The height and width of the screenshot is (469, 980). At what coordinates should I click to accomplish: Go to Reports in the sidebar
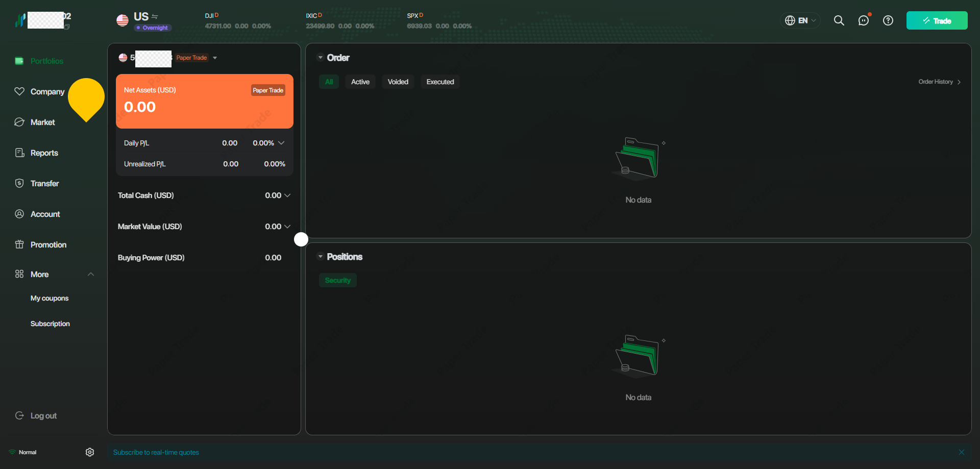44,153
